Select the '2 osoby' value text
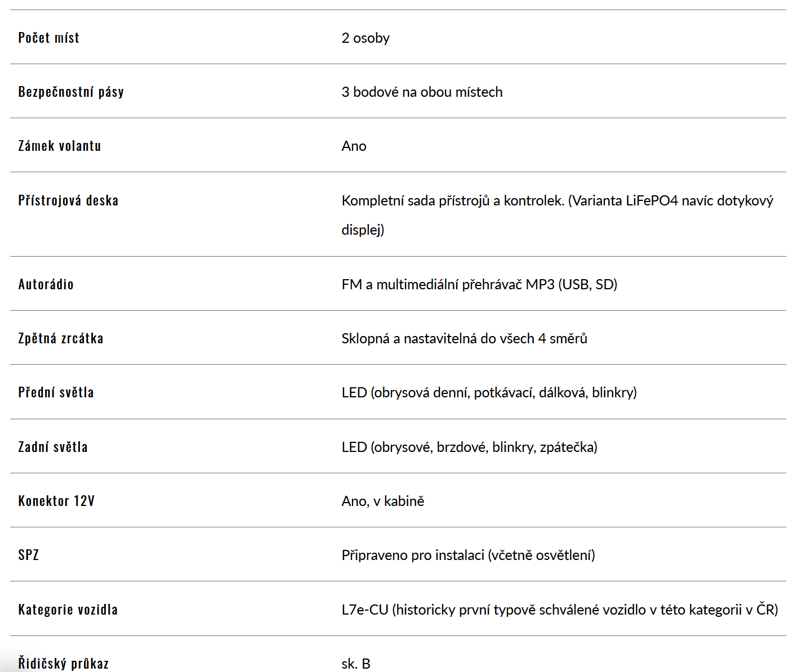This screenshot has width=793, height=672. 366,38
